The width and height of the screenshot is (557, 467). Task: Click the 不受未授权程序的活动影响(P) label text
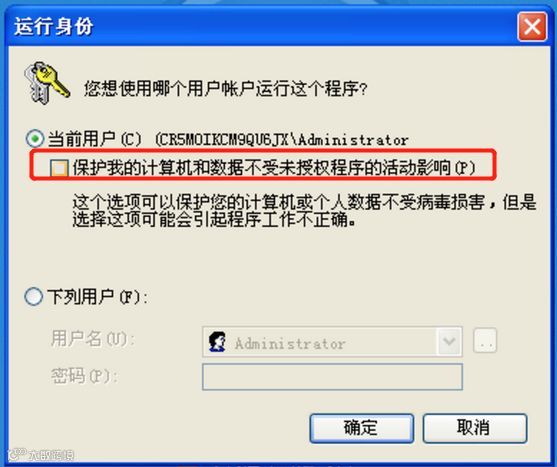coord(361,168)
